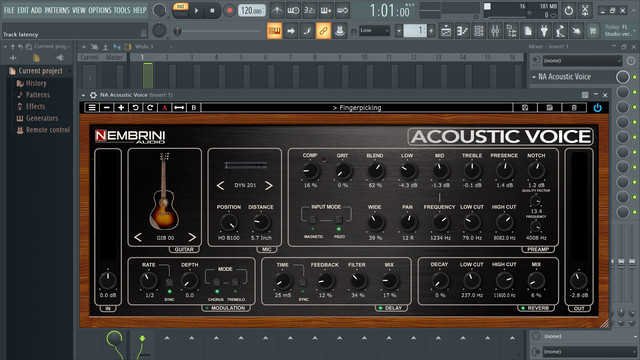Open the VIEW menu
Image resolution: width=640 pixels, height=360 pixels.
click(x=79, y=10)
